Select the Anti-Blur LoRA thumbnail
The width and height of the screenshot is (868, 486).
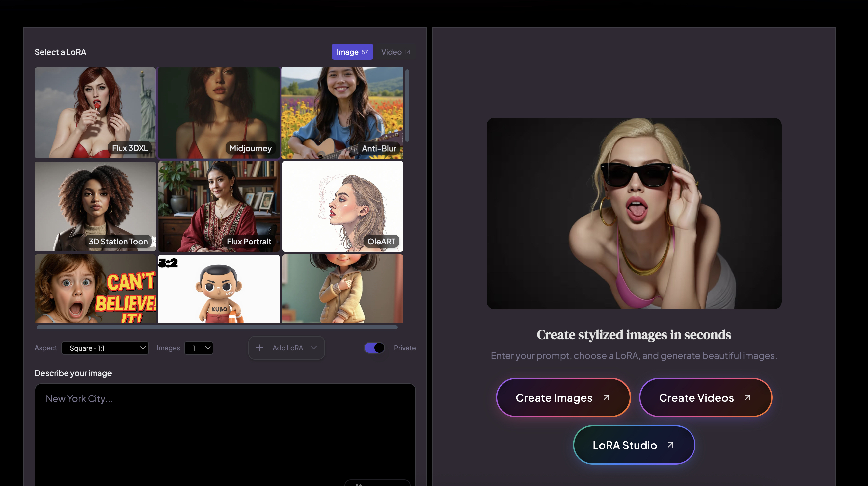[342, 113]
